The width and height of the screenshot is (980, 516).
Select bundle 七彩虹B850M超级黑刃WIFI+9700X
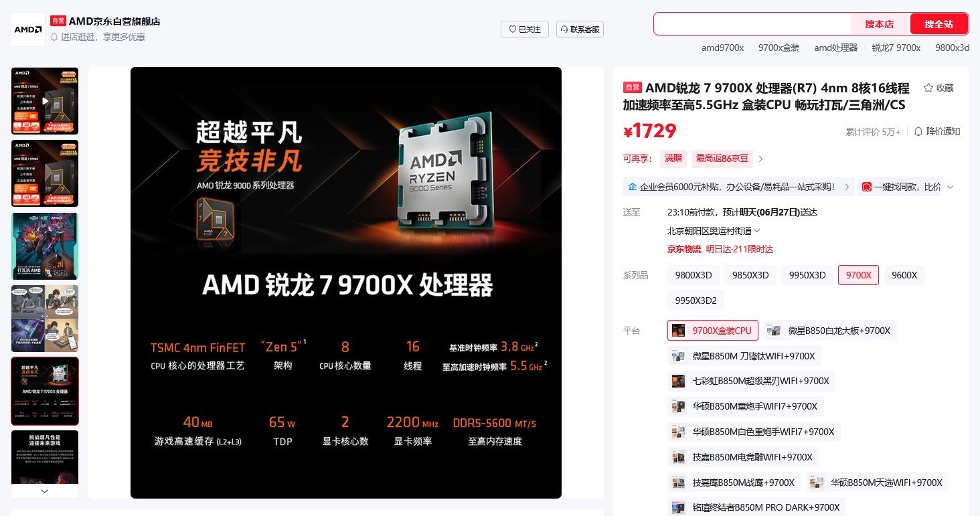751,381
